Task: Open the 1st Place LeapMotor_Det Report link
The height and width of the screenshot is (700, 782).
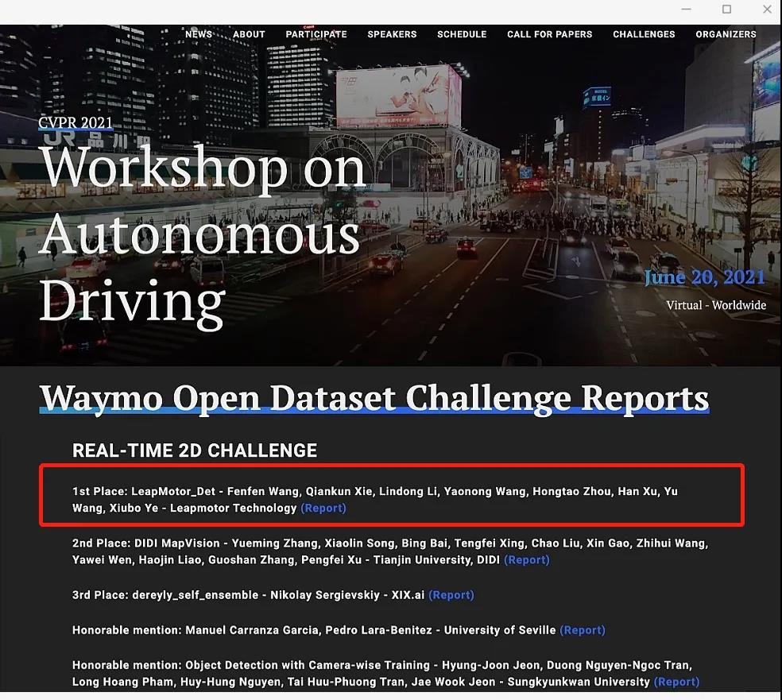Action: pyautogui.click(x=323, y=508)
